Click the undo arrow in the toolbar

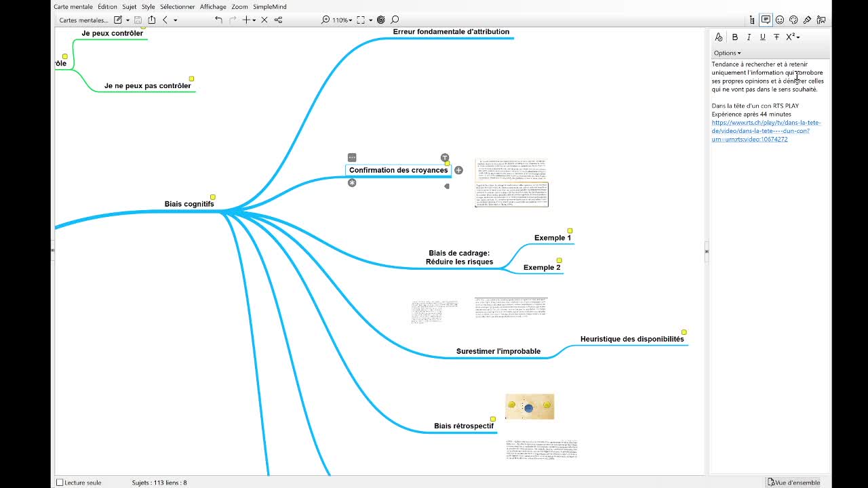click(218, 20)
